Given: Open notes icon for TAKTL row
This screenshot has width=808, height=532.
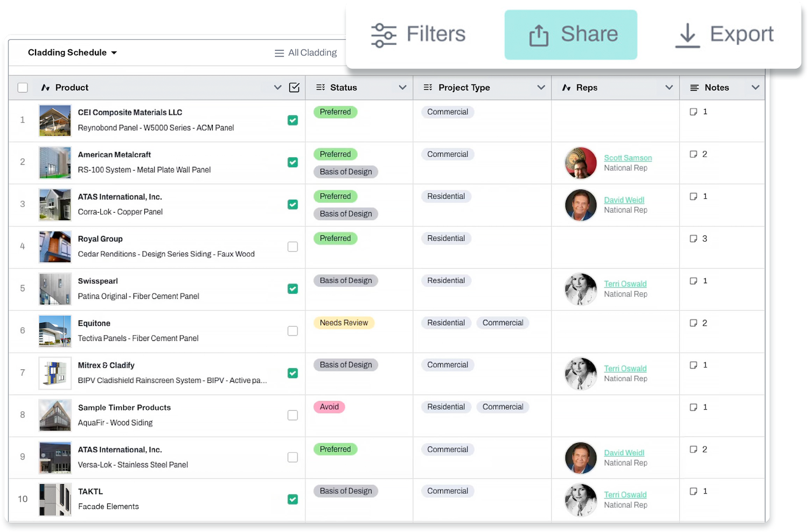Looking at the screenshot, I should tap(693, 491).
